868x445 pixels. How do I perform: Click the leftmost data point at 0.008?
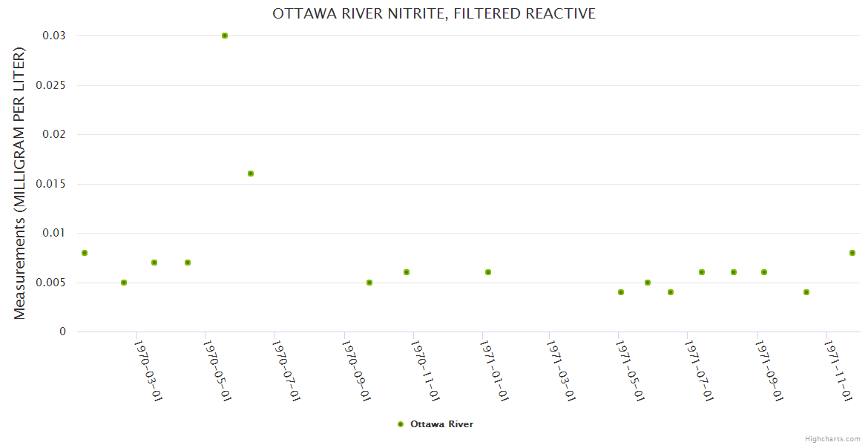click(85, 253)
